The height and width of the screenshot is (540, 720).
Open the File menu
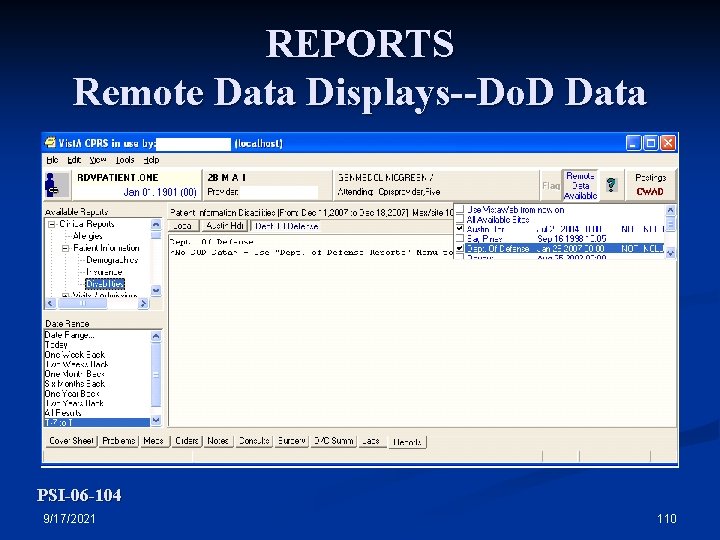pyautogui.click(x=52, y=160)
